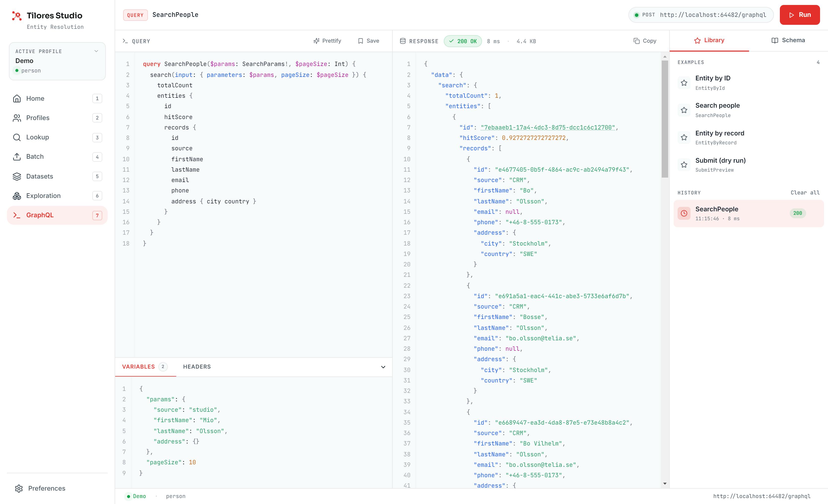Click the query line "totalCount"
Image resolution: width=828 pixels, height=504 pixels.
[x=175, y=85]
